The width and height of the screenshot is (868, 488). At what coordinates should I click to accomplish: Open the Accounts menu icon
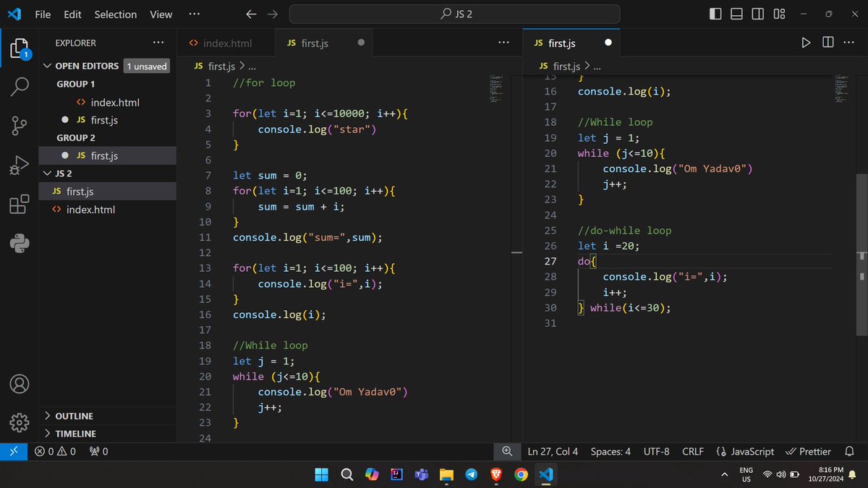pos(20,383)
